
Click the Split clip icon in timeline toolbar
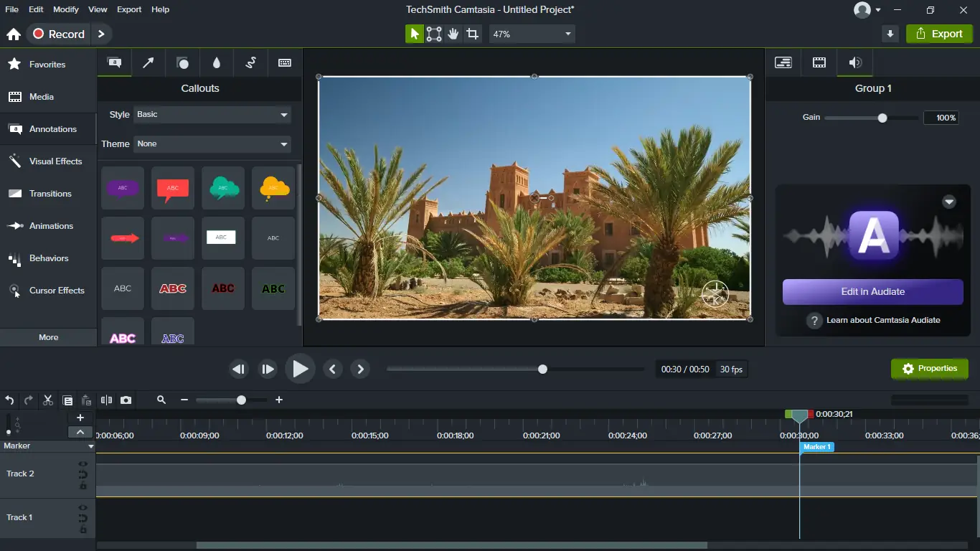(106, 400)
